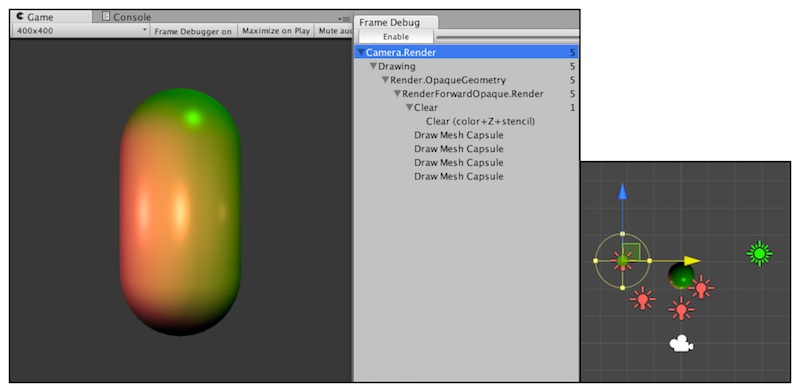Select the Frame Debug tab
800x392 pixels.
click(x=389, y=22)
